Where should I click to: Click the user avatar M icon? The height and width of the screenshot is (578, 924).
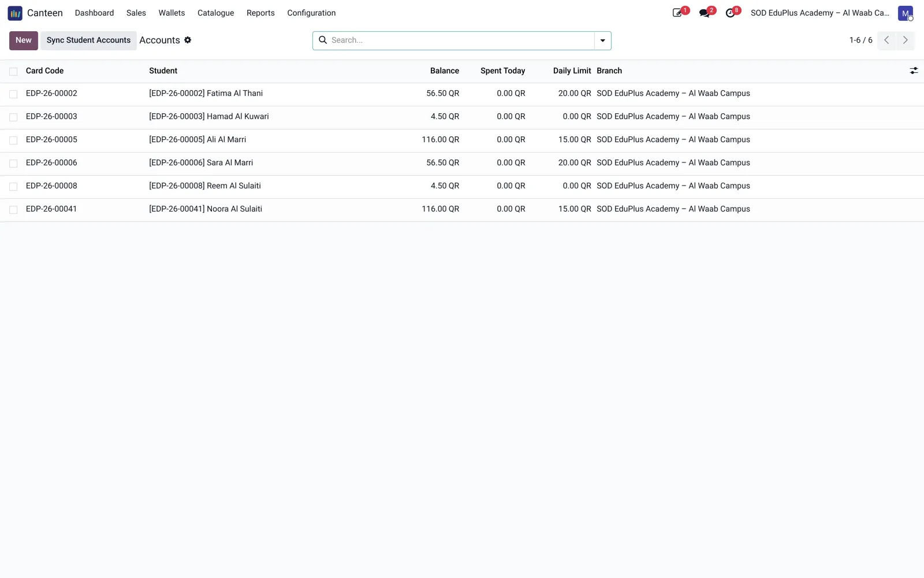[906, 13]
